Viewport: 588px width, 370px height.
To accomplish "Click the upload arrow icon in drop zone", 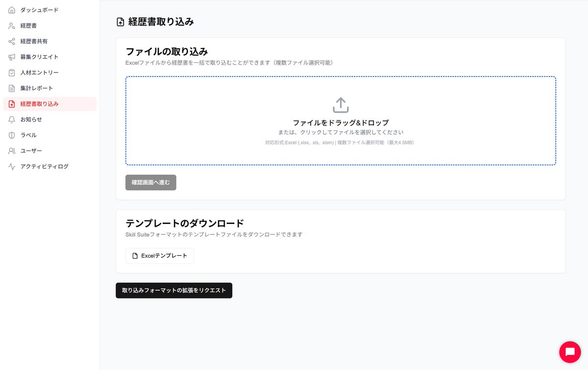I will (341, 105).
